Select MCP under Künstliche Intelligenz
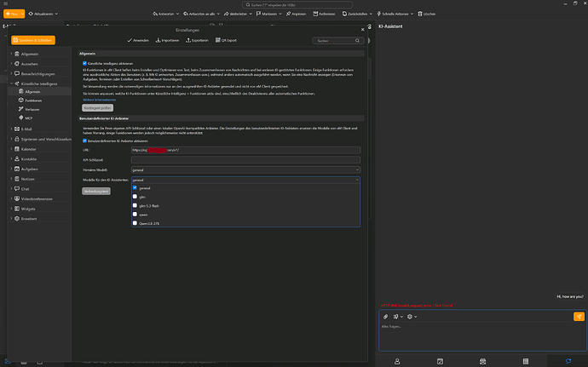Image resolution: width=588 pixels, height=367 pixels. point(28,118)
